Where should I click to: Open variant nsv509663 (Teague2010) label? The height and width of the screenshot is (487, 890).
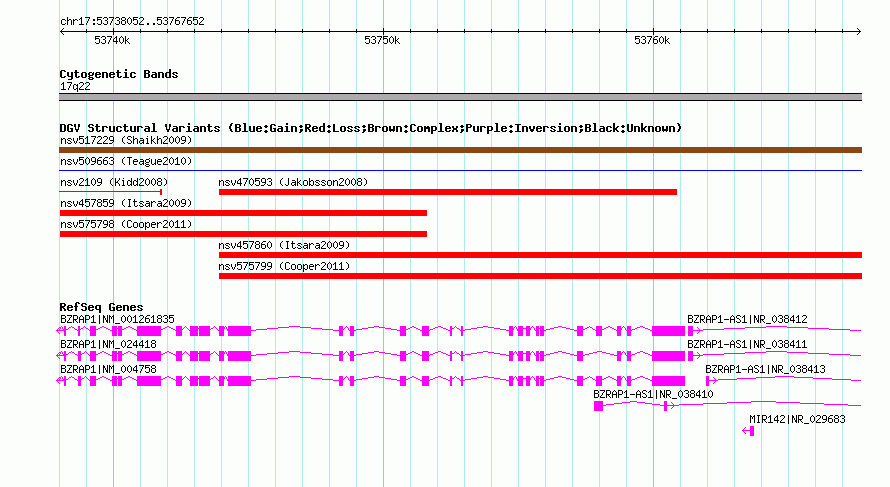coord(126,161)
